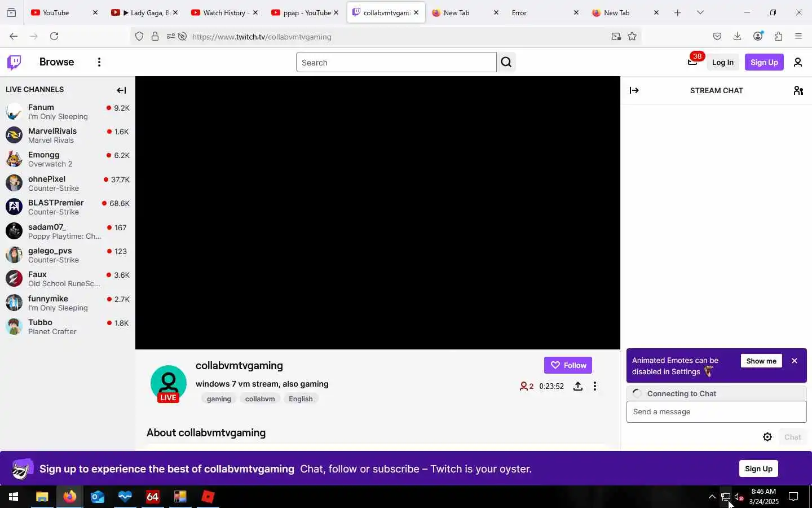This screenshot has width=812, height=508.
Task: Open BLASTPremier live channel
Action: (x=68, y=207)
